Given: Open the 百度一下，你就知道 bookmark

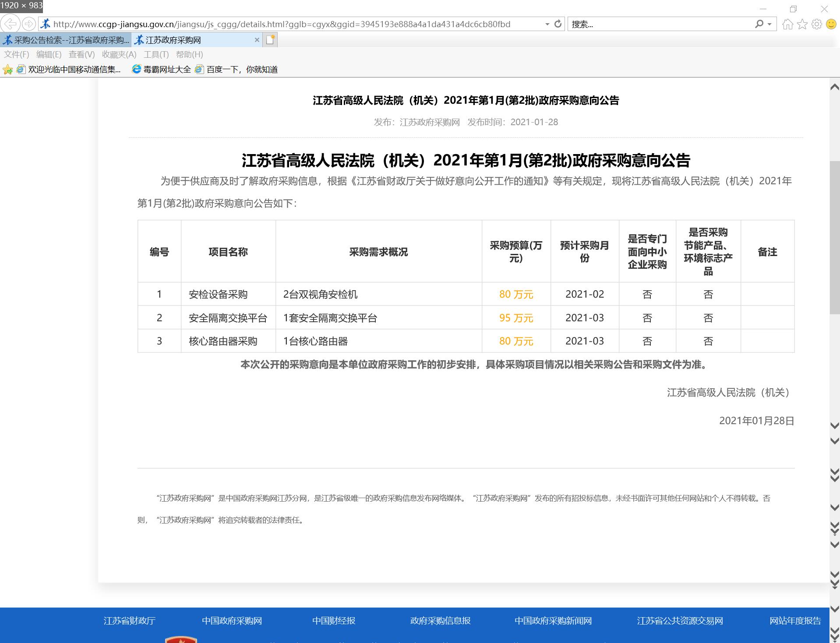Looking at the screenshot, I should click(242, 70).
